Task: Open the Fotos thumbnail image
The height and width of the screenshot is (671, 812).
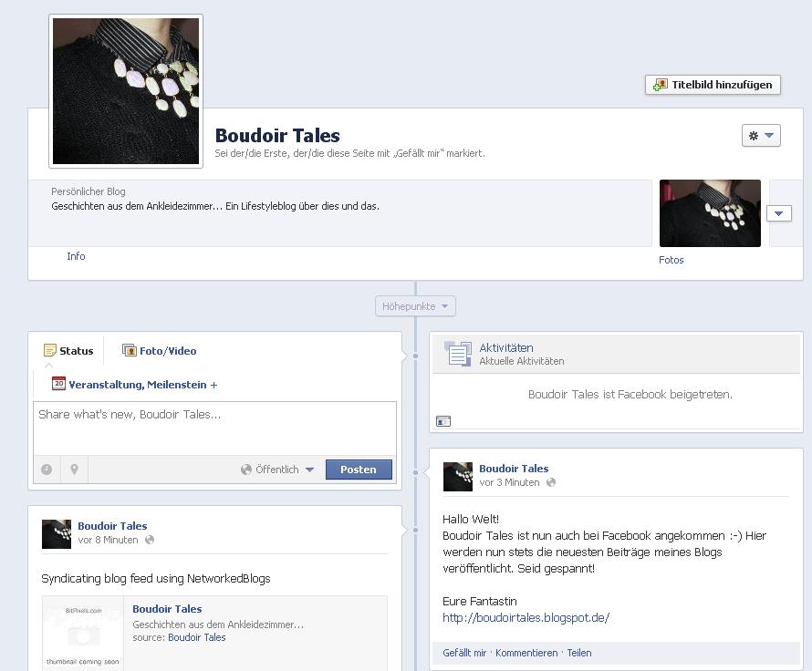Action: click(710, 213)
